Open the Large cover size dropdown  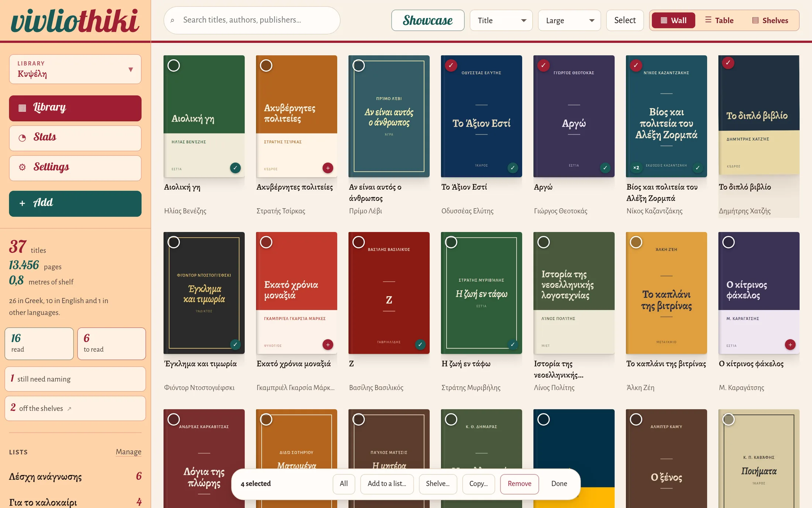click(x=569, y=20)
